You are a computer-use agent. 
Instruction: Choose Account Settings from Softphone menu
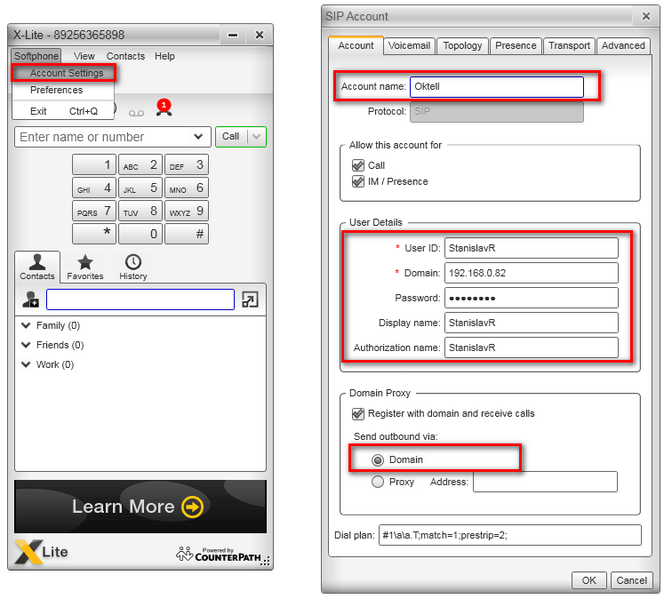tap(64, 73)
